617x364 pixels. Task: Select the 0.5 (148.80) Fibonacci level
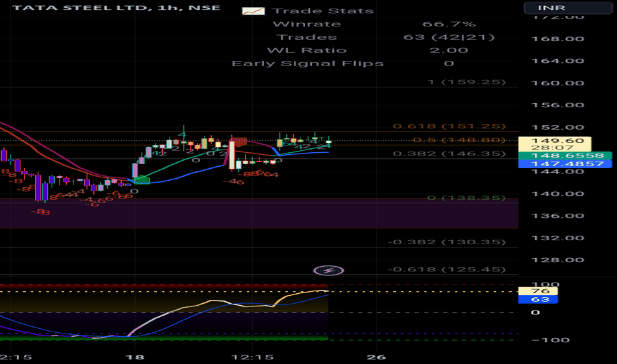[459, 140]
